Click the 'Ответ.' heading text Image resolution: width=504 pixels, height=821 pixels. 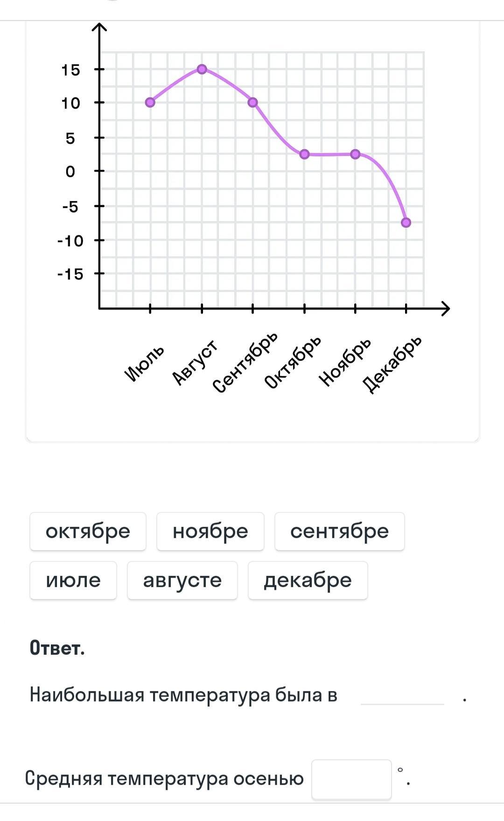click(57, 648)
